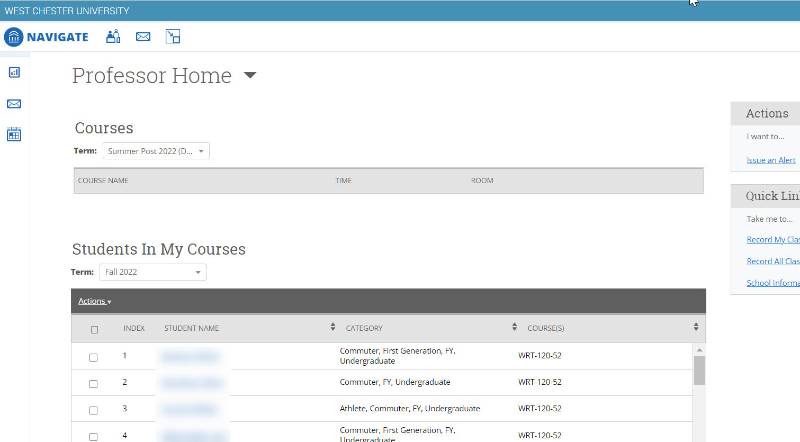This screenshot has width=800, height=442.
Task: Open the envelope icon in top toolbar
Action: (143, 37)
